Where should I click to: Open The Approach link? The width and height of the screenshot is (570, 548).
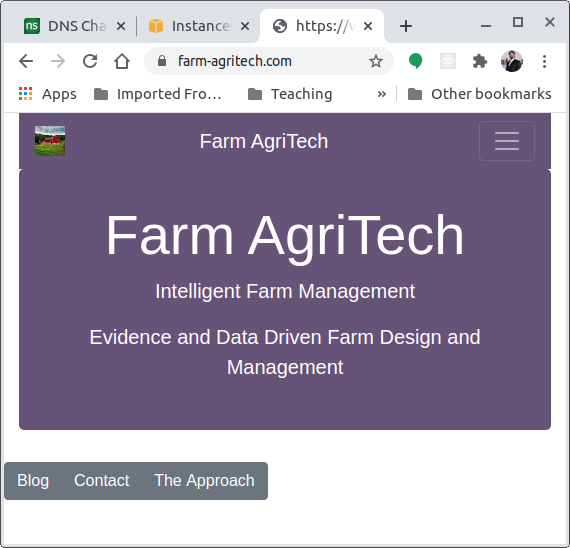(204, 480)
